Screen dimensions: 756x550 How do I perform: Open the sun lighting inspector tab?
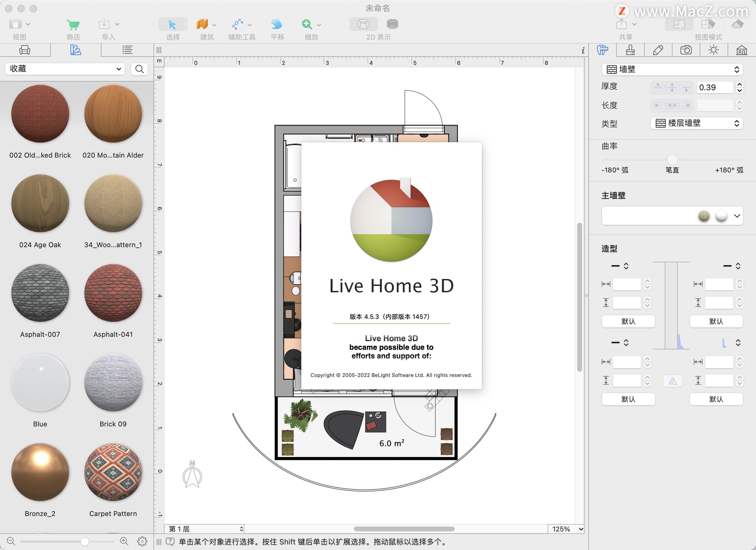[713, 50]
